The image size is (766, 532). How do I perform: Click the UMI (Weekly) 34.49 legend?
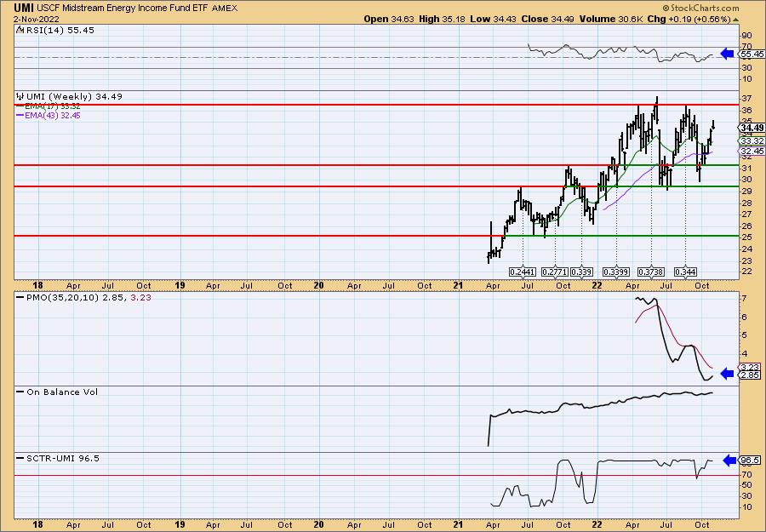tap(74, 97)
